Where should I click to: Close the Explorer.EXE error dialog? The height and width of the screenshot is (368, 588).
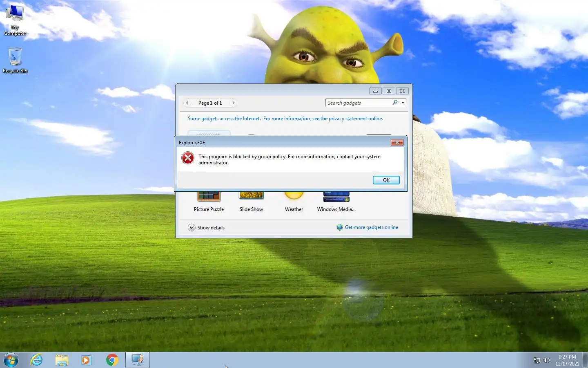click(397, 142)
